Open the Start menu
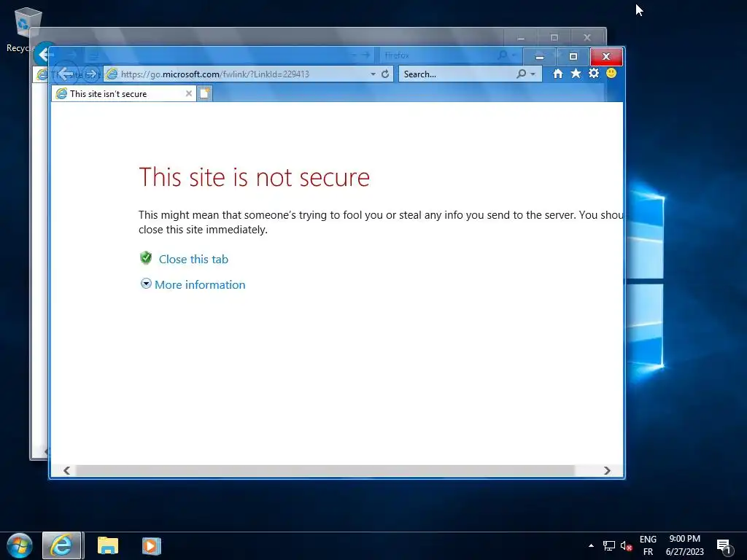The image size is (747, 560). pos(20,545)
